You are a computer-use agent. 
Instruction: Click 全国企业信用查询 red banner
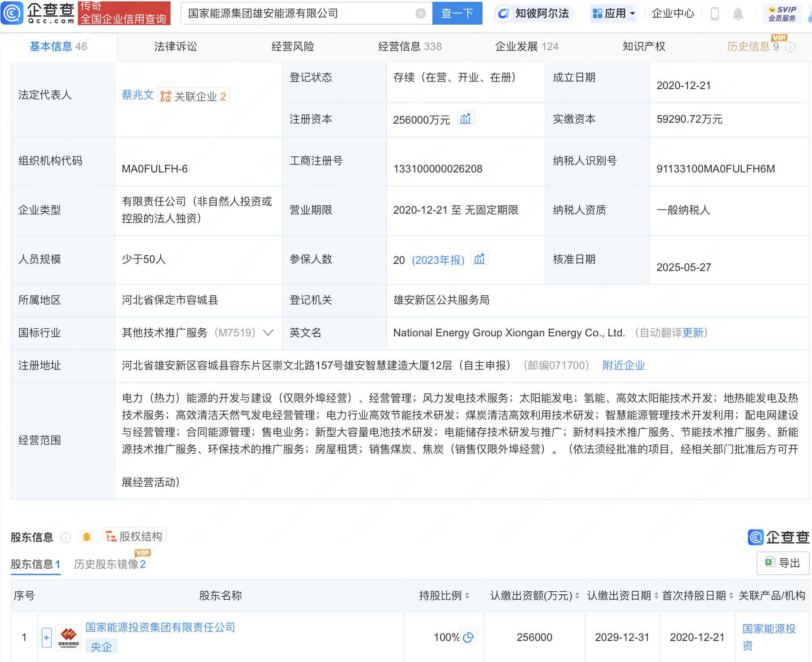124,13
